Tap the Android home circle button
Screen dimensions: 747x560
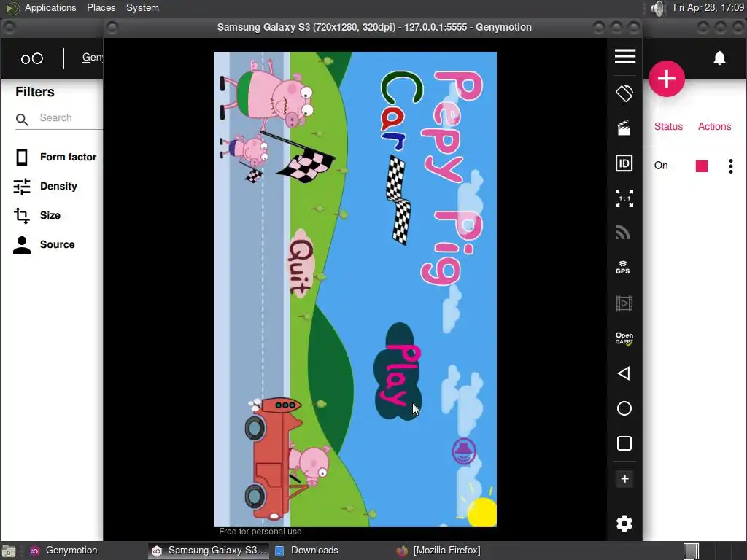[624, 408]
